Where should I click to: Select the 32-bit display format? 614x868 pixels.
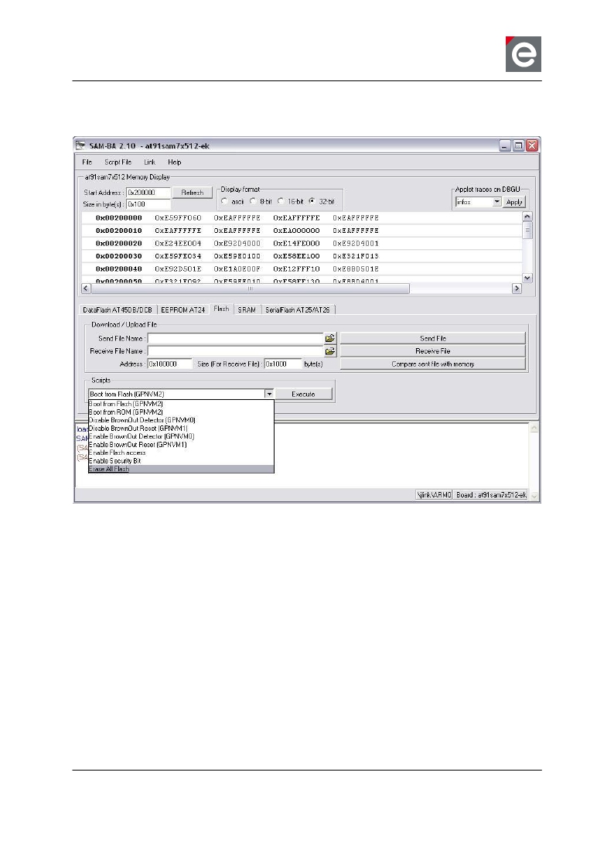point(312,201)
